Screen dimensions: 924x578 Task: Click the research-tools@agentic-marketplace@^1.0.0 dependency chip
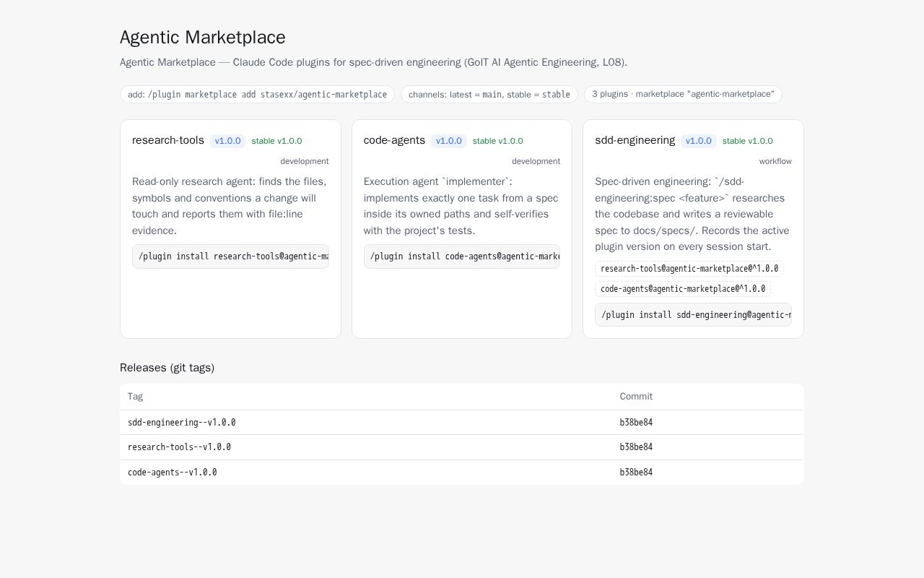tap(689, 269)
